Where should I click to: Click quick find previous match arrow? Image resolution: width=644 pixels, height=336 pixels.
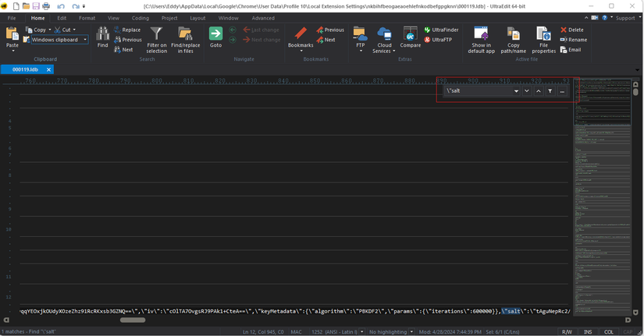(539, 90)
